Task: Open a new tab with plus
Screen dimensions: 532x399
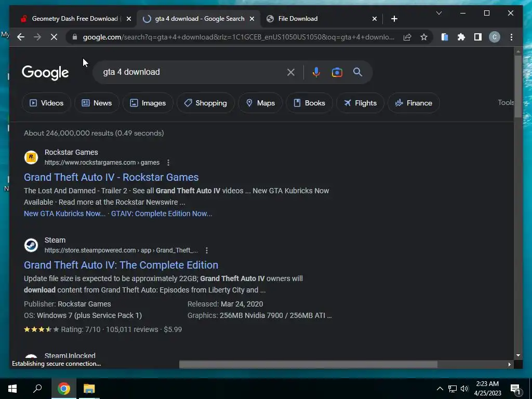Action: 394,19
